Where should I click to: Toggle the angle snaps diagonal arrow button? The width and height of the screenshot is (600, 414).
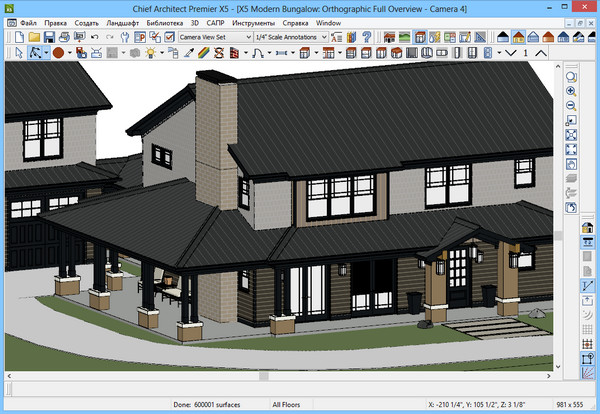click(587, 285)
